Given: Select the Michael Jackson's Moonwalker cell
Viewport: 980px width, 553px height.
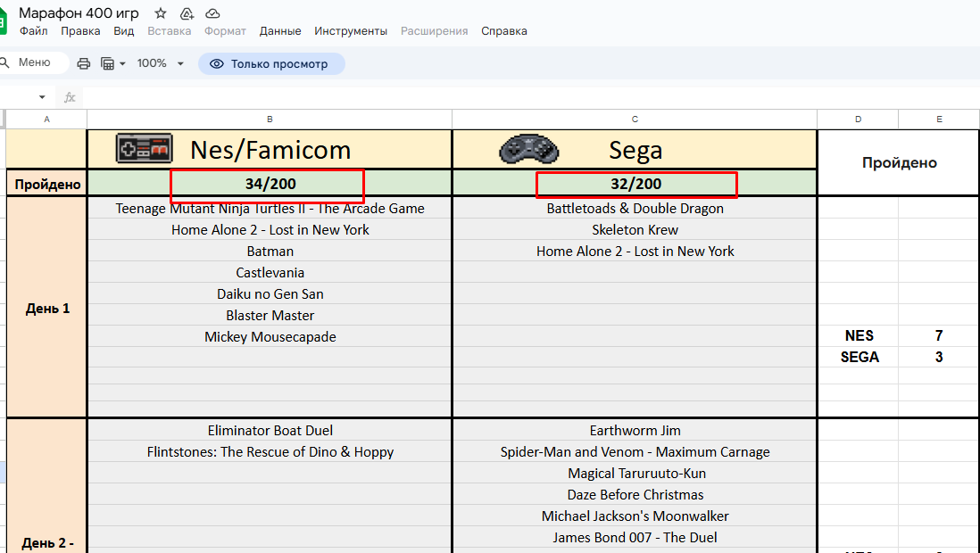Looking at the screenshot, I should (x=635, y=516).
